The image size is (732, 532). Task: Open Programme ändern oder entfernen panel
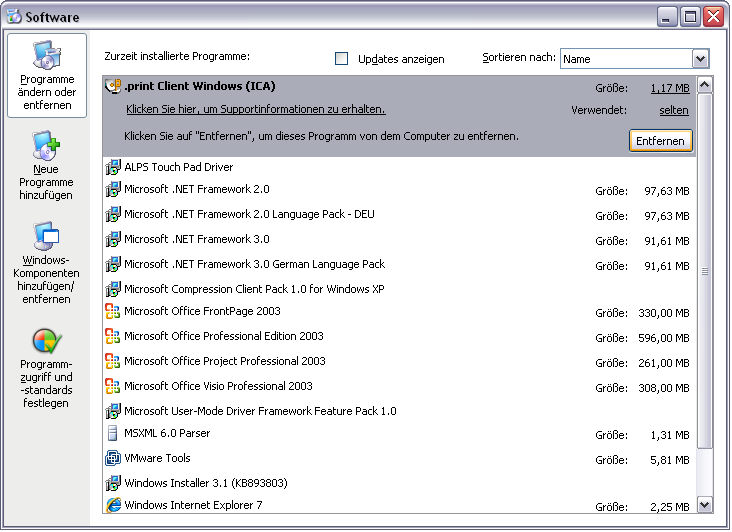(x=47, y=76)
